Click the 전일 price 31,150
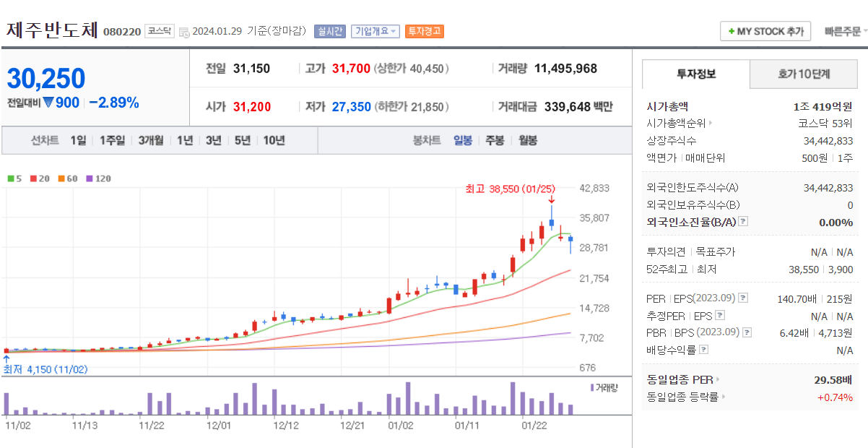The width and height of the screenshot is (868, 448). [251, 69]
